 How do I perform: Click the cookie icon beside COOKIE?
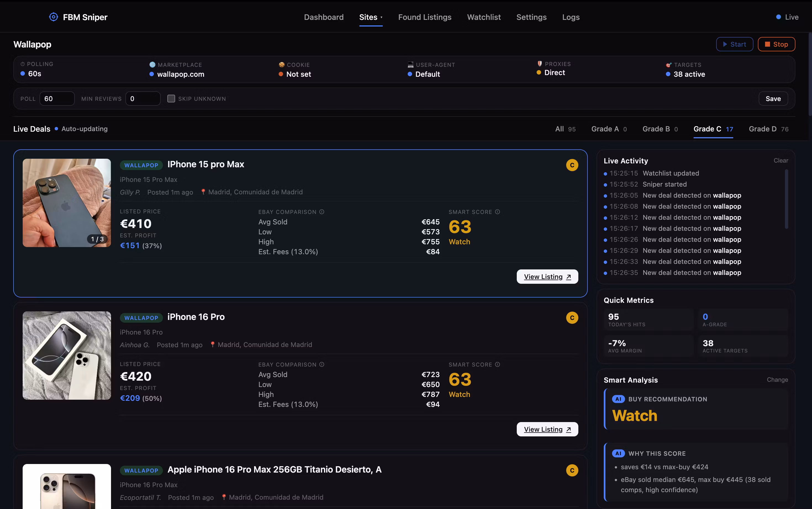281,65
